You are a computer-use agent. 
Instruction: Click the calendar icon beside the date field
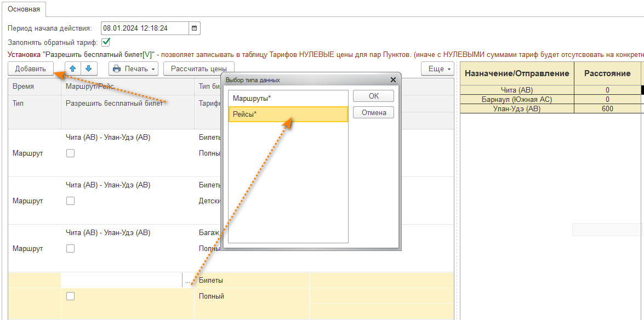coord(195,28)
